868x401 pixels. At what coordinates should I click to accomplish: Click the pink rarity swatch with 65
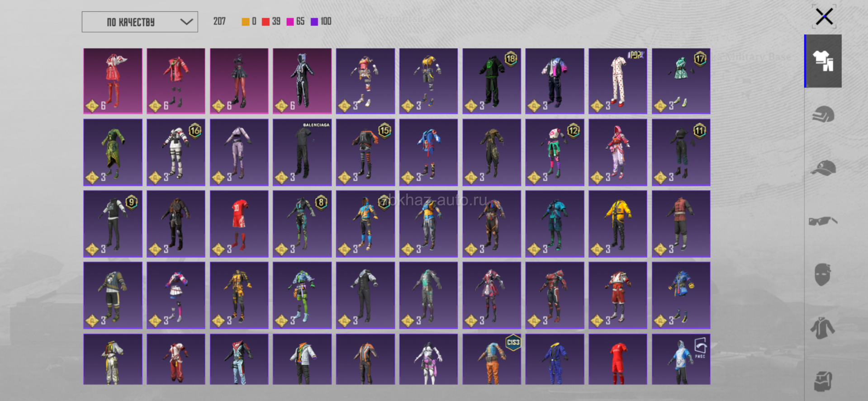coord(290,22)
